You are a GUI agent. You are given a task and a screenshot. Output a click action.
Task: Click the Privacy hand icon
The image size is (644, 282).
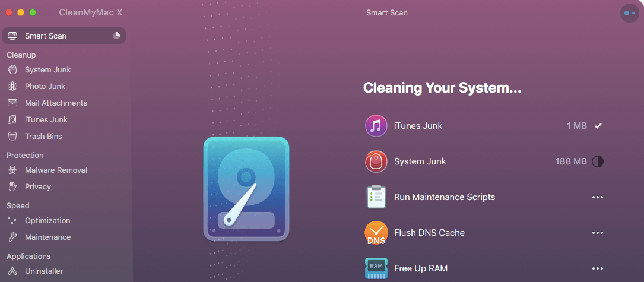[x=12, y=186]
